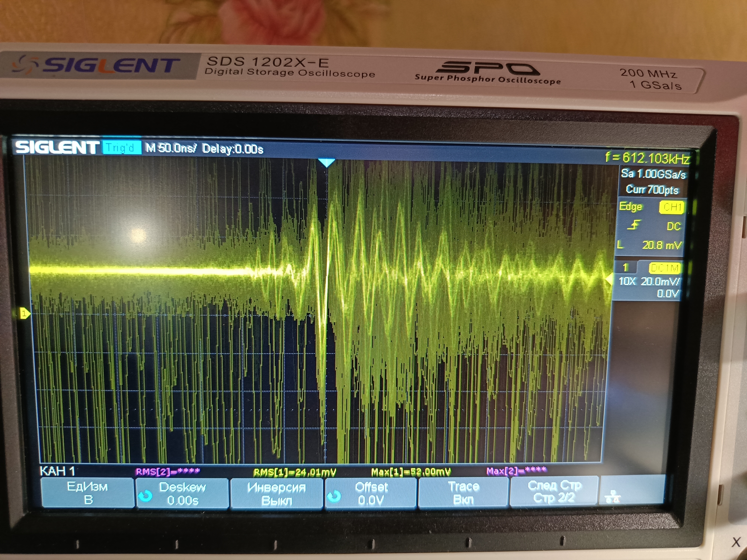The height and width of the screenshot is (560, 747).
Task: Toggle the Инверсия Выкл softkey
Action: click(x=276, y=494)
